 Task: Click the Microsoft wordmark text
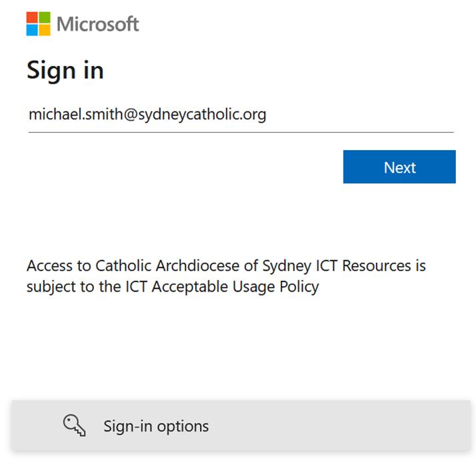(98, 25)
